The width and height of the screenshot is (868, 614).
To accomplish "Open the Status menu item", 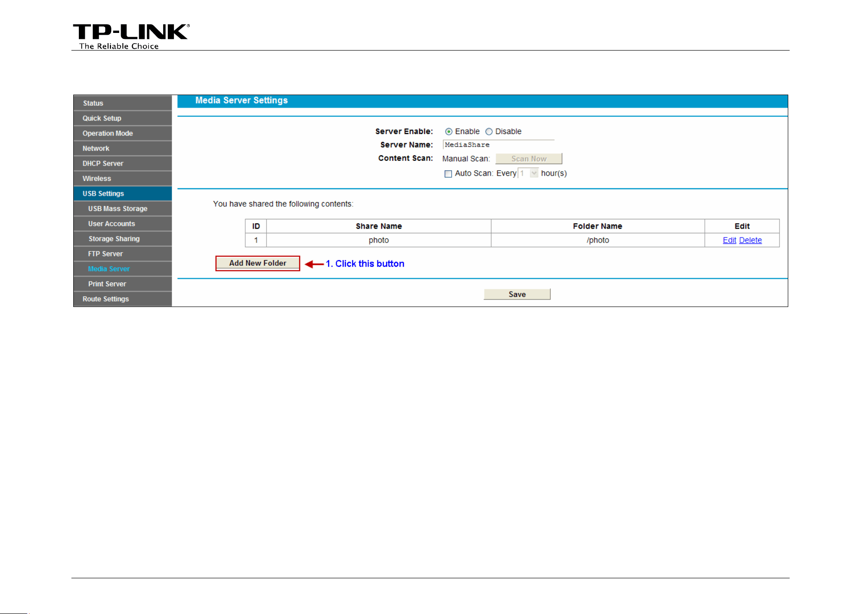I will tap(122, 103).
